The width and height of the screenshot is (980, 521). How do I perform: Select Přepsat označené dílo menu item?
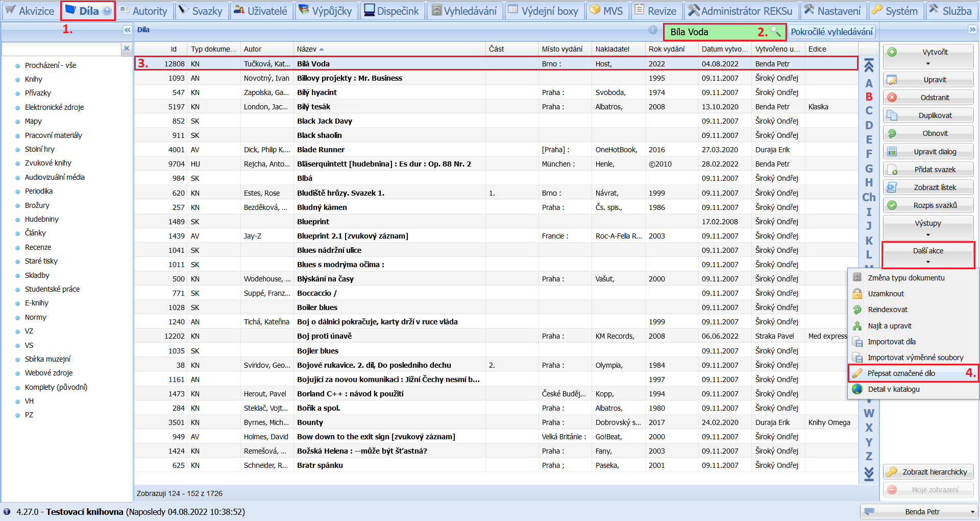pos(913,373)
